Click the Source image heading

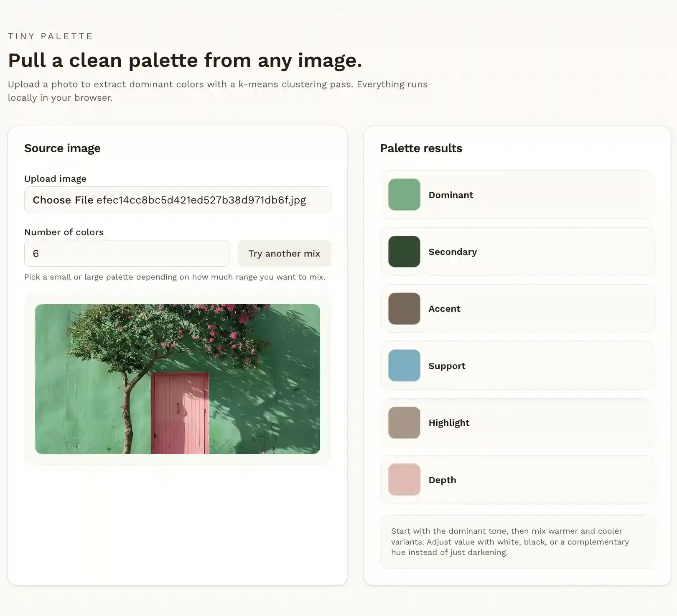[62, 148]
